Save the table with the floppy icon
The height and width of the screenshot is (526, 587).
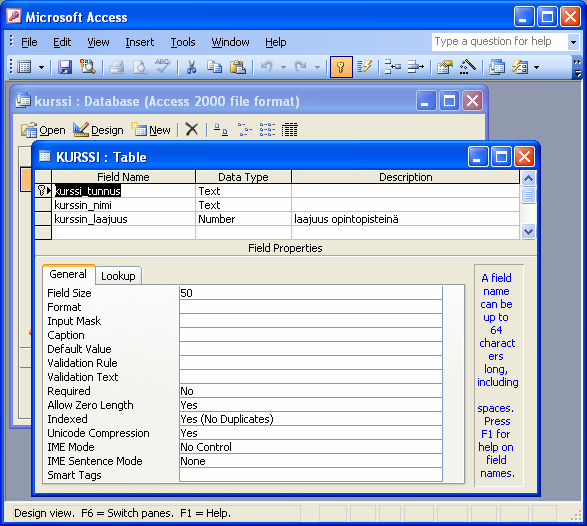[x=65, y=67]
